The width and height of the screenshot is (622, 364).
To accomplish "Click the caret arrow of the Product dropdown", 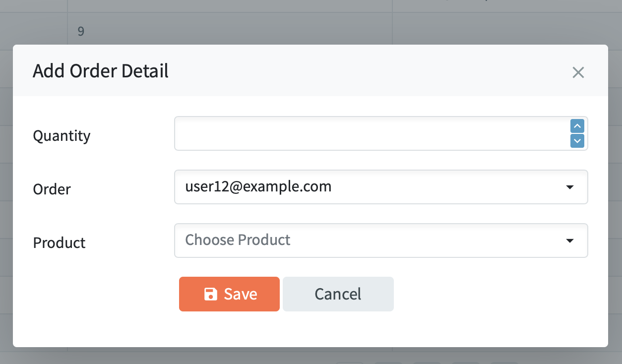I will click(x=570, y=241).
